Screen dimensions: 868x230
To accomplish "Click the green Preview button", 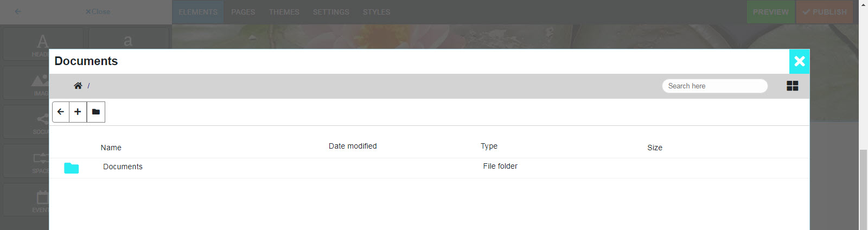I will click(771, 12).
